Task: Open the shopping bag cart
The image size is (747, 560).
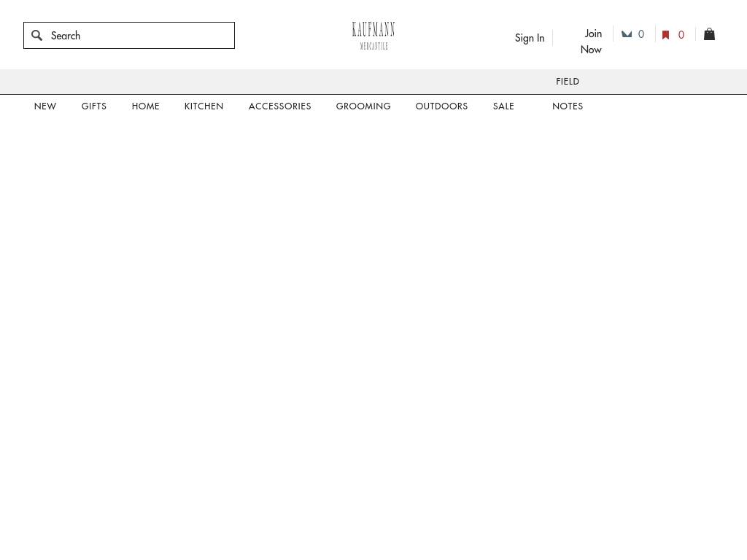Action: pos(709,34)
